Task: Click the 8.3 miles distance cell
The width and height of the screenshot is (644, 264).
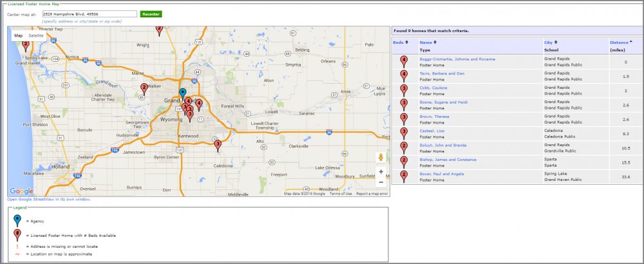Action: [626, 134]
